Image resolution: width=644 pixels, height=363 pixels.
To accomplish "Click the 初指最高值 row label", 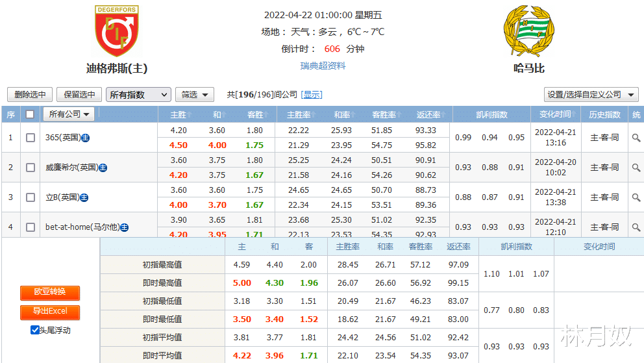I will (x=162, y=265).
